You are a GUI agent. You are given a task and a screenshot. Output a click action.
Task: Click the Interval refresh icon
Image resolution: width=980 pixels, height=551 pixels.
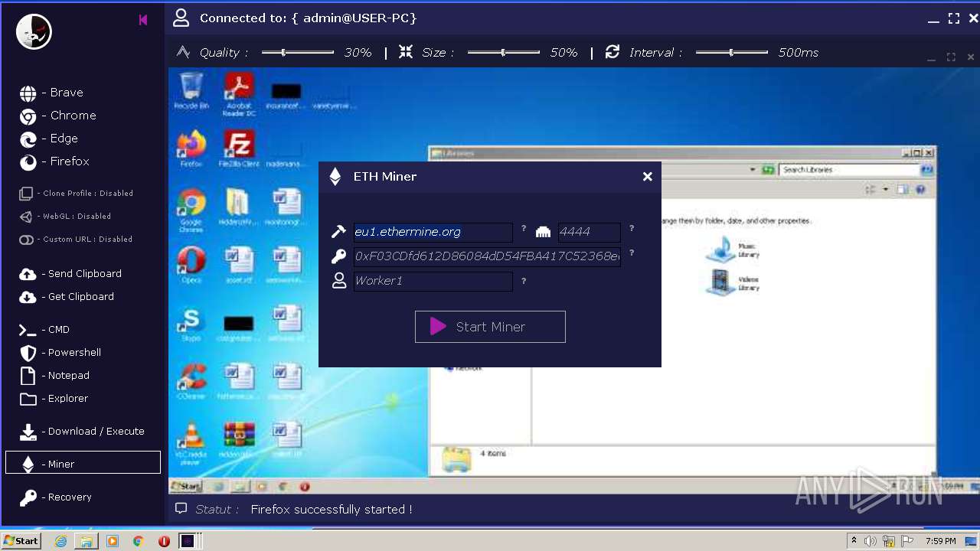coord(612,52)
